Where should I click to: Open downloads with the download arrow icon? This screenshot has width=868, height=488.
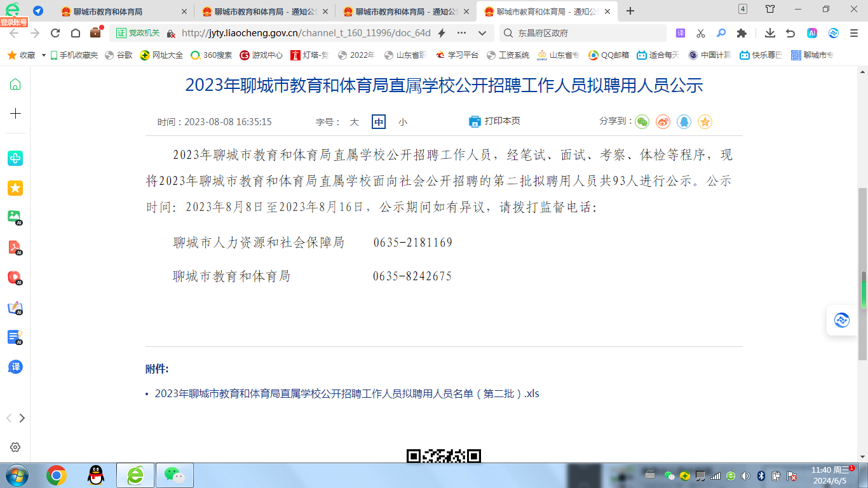769,32
